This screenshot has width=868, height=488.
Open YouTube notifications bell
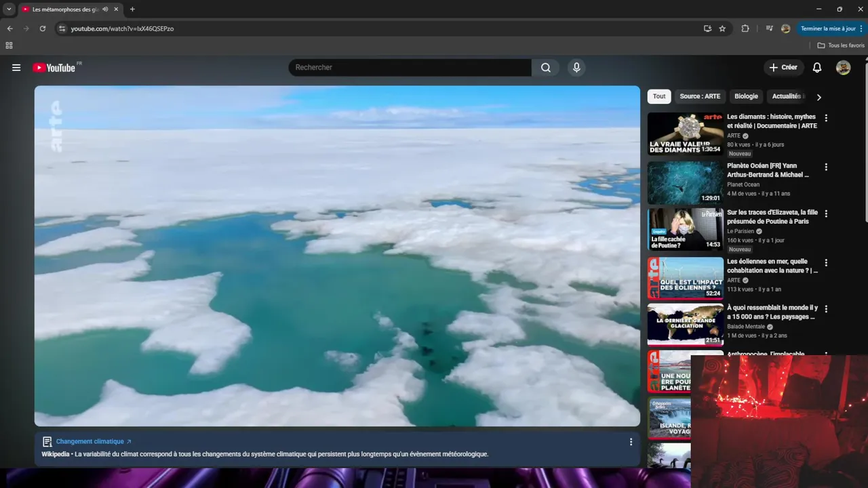coord(817,67)
